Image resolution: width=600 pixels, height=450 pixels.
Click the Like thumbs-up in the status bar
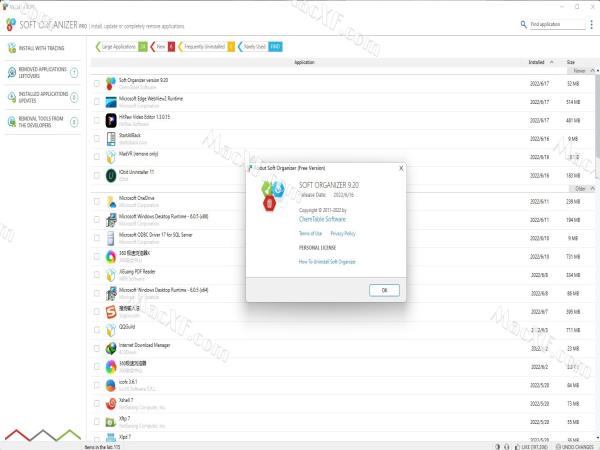pyautogui.click(x=517, y=447)
